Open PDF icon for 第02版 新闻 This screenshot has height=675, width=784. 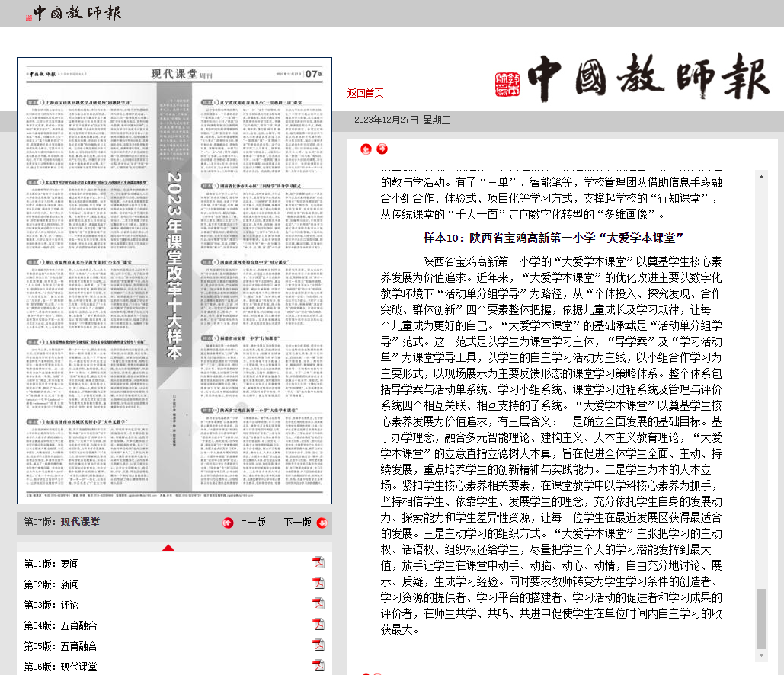(318, 583)
